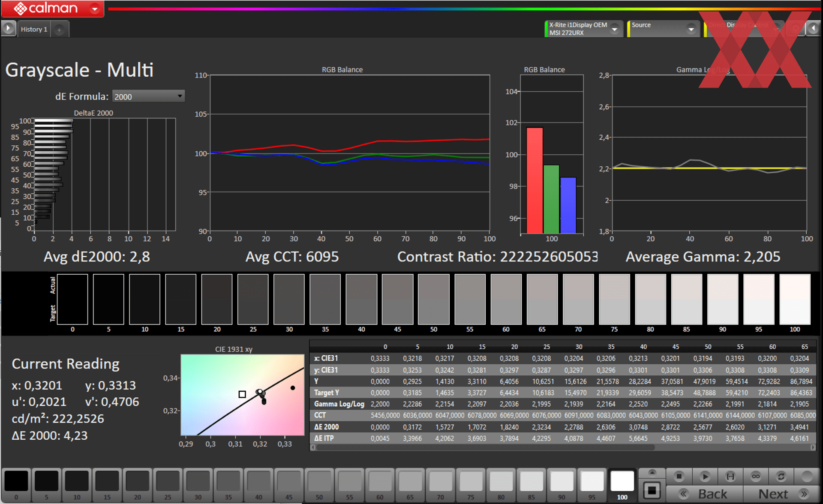
Task: Click the Actual/Target swatch labeled 25
Action: 253,299
